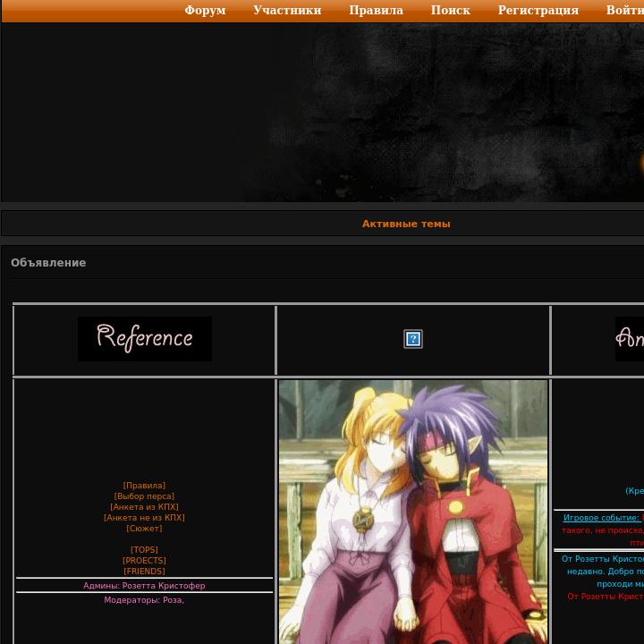Open the [Анкета не из КПХ] link
This screenshot has width=644, height=644.
tap(144, 518)
